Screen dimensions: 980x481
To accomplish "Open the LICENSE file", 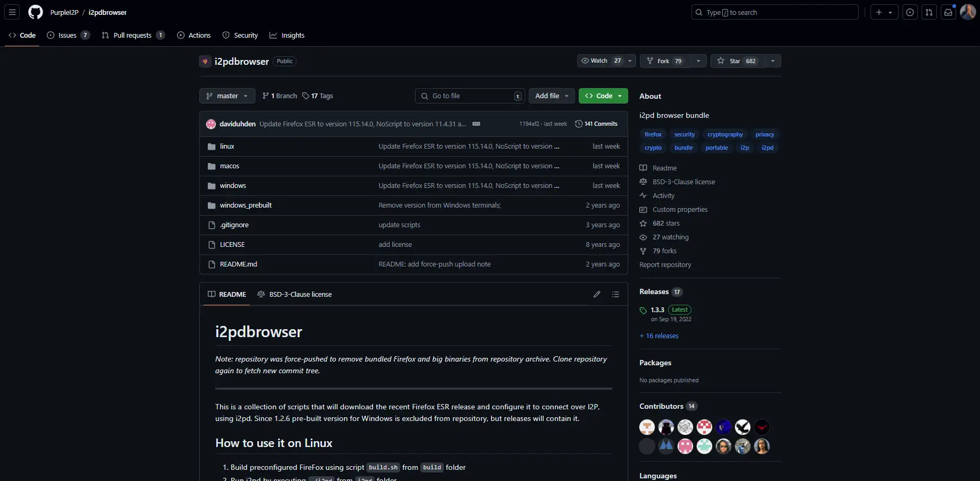I will (x=232, y=244).
